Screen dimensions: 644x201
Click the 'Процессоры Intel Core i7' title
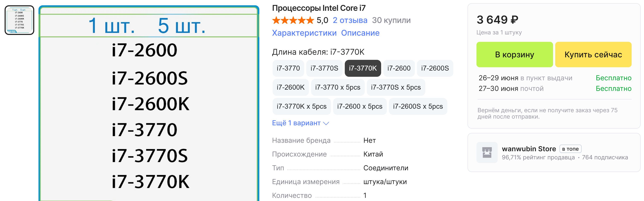click(319, 8)
